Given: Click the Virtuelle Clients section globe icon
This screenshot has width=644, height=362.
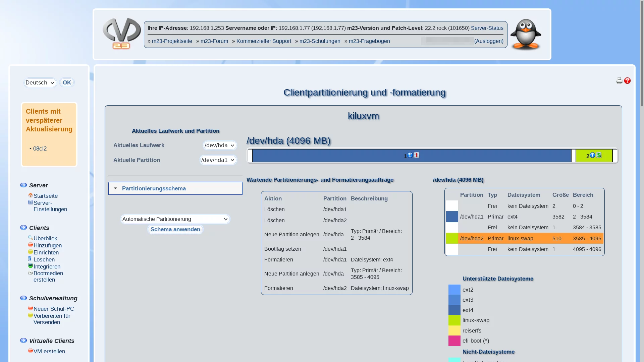Looking at the screenshot, I should tap(23, 341).
